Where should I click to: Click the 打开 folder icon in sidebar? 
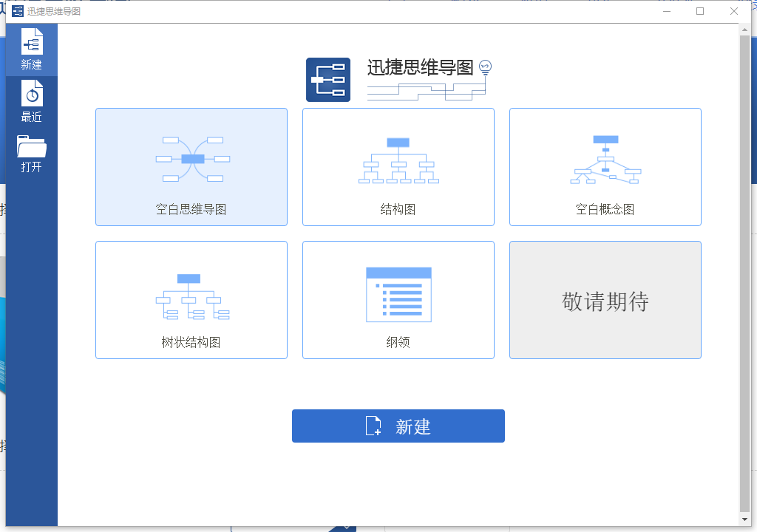tap(32, 146)
